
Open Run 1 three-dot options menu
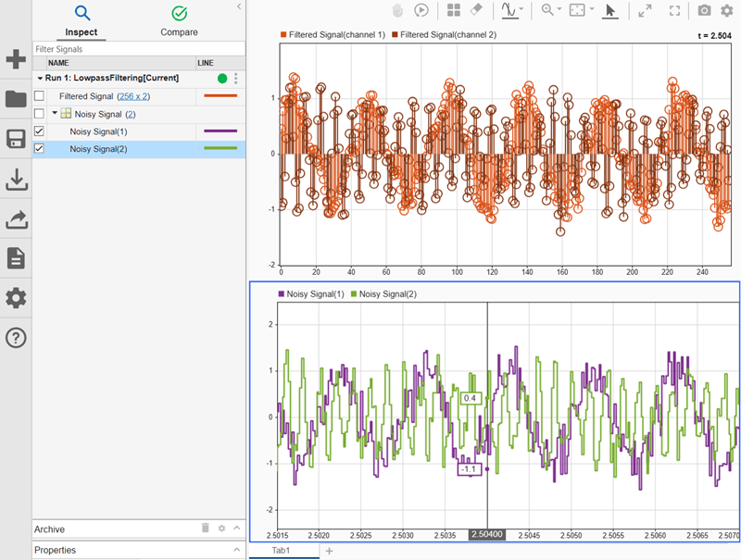click(x=236, y=79)
